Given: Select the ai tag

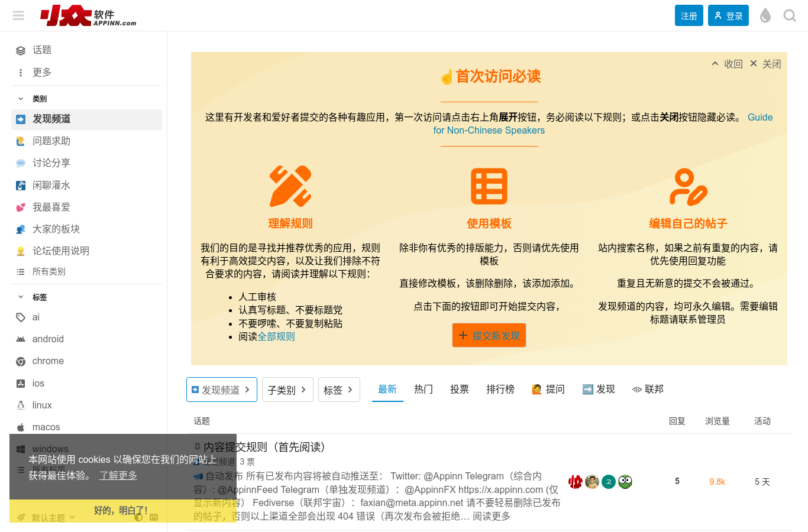Looking at the screenshot, I should (86, 317).
